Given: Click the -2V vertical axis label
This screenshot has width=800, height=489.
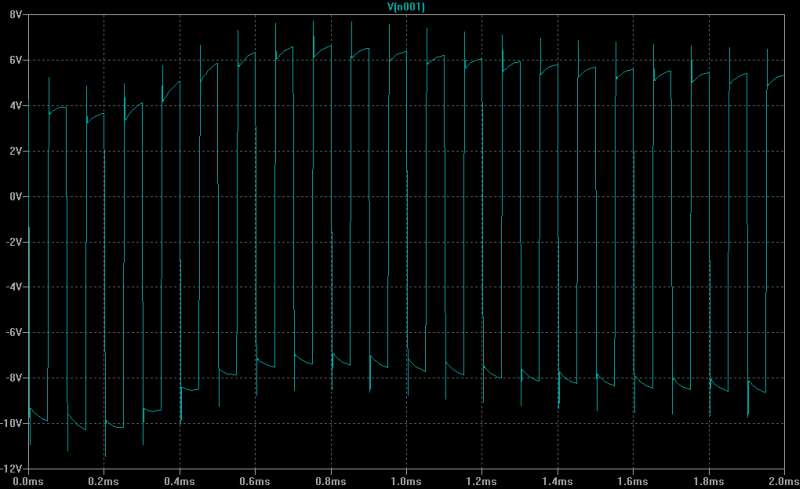Looking at the screenshot, I should [14, 242].
